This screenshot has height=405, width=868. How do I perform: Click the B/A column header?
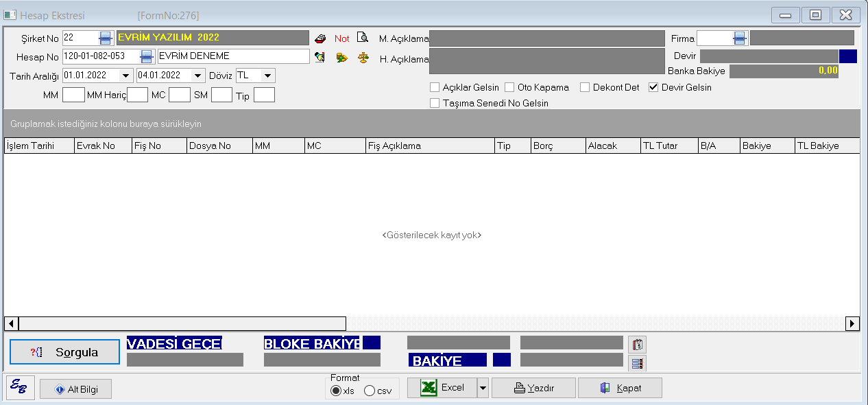tap(719, 146)
